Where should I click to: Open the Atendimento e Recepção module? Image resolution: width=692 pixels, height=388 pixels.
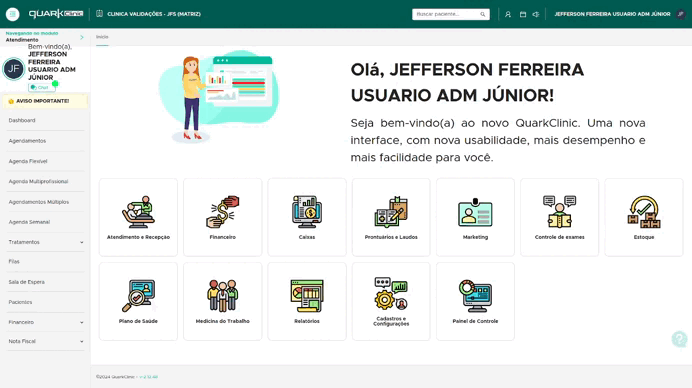pos(138,217)
